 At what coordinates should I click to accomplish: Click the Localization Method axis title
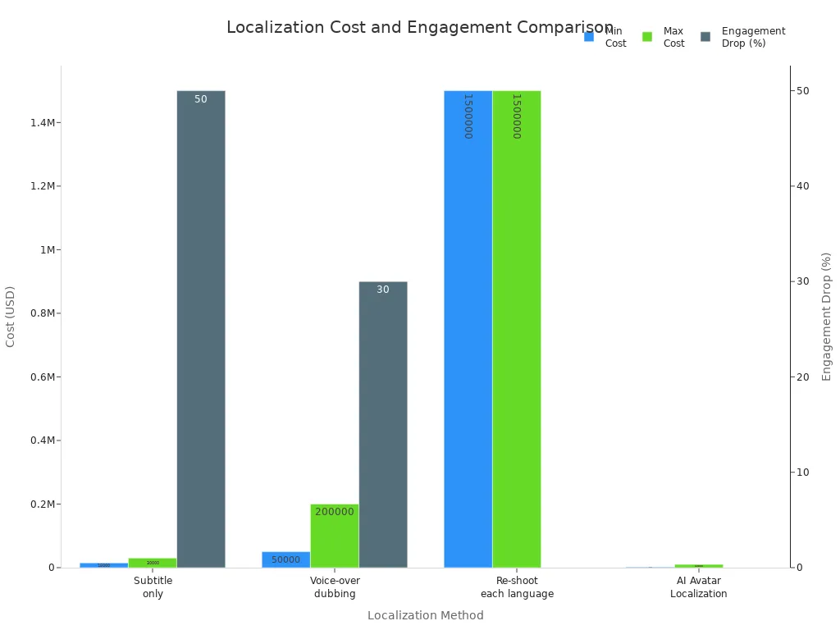(x=426, y=615)
